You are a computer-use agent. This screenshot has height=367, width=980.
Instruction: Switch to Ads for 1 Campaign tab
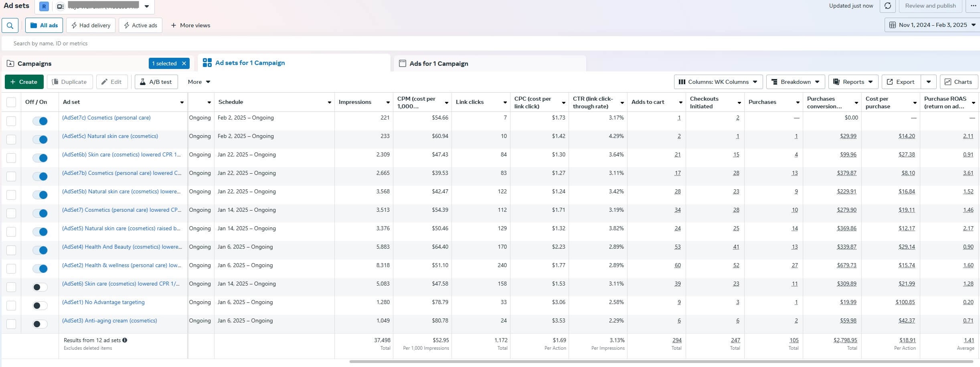438,63
